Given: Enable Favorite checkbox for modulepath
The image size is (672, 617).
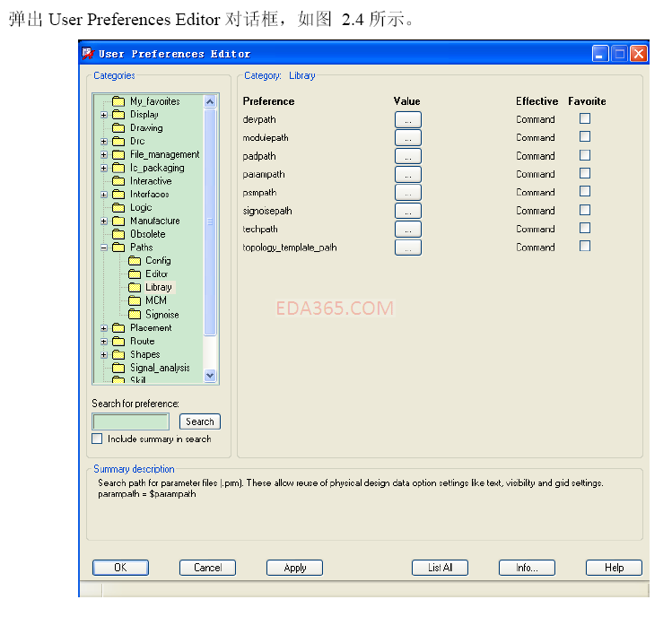Looking at the screenshot, I should (x=585, y=136).
